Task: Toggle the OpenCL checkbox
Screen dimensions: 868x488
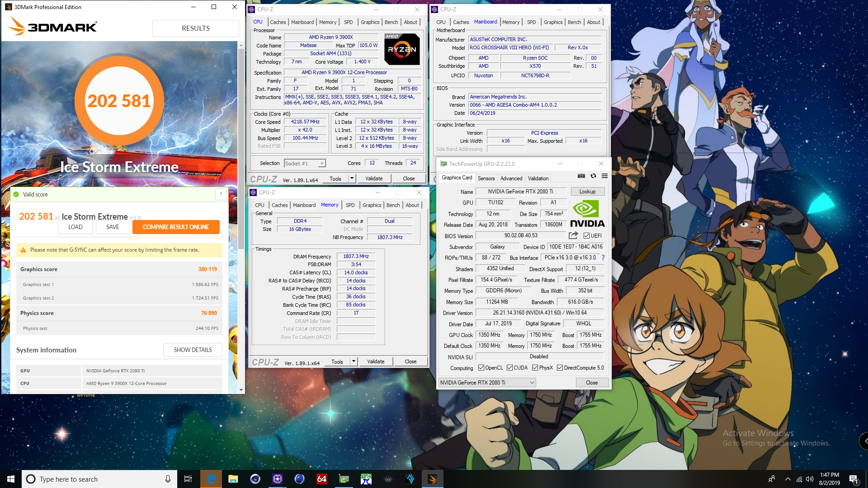Action: click(x=481, y=368)
